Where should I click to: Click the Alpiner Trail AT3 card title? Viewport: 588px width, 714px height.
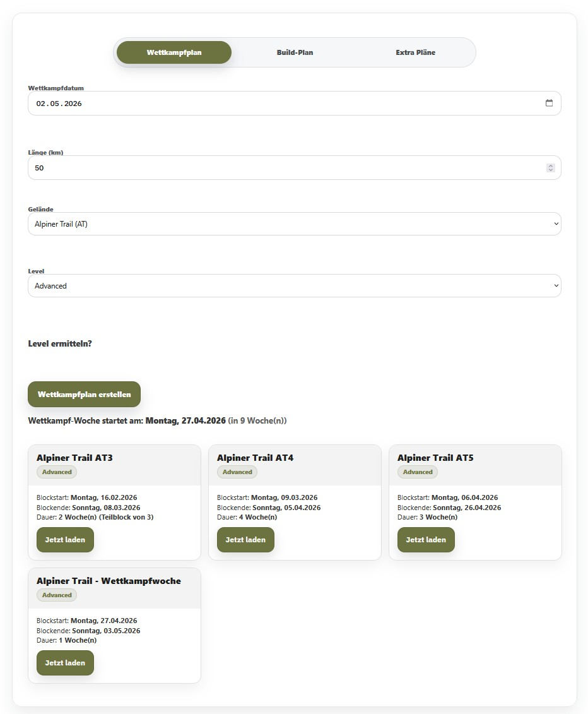pos(74,458)
